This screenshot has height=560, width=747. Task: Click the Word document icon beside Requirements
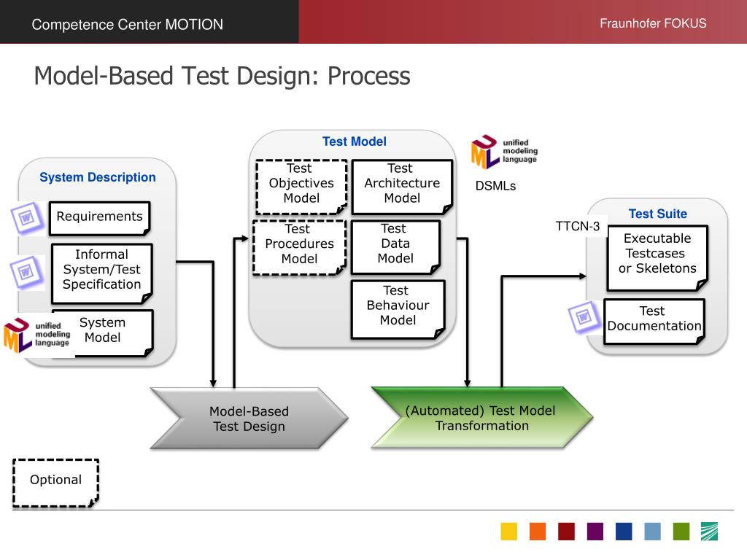pyautogui.click(x=27, y=219)
